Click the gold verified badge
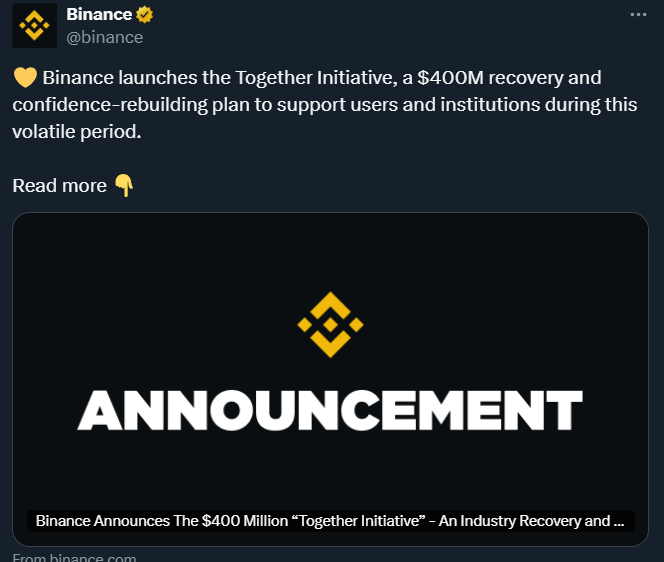The height and width of the screenshot is (562, 664). [145, 15]
